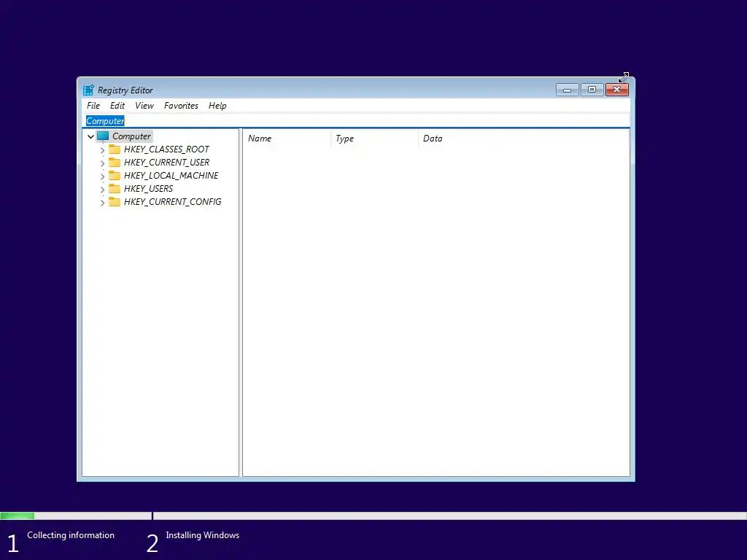Click the green setup progress bar
The height and width of the screenshot is (560, 747).
coord(18,516)
